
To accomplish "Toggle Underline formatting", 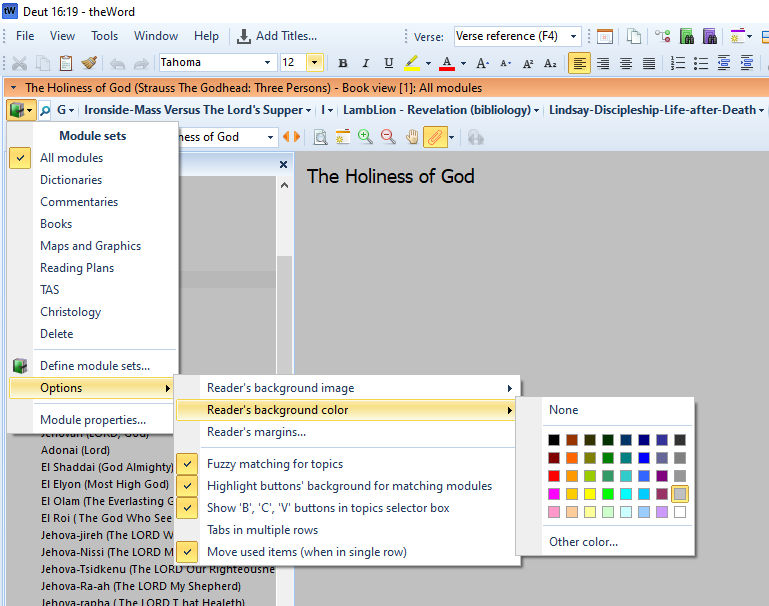I will point(388,63).
